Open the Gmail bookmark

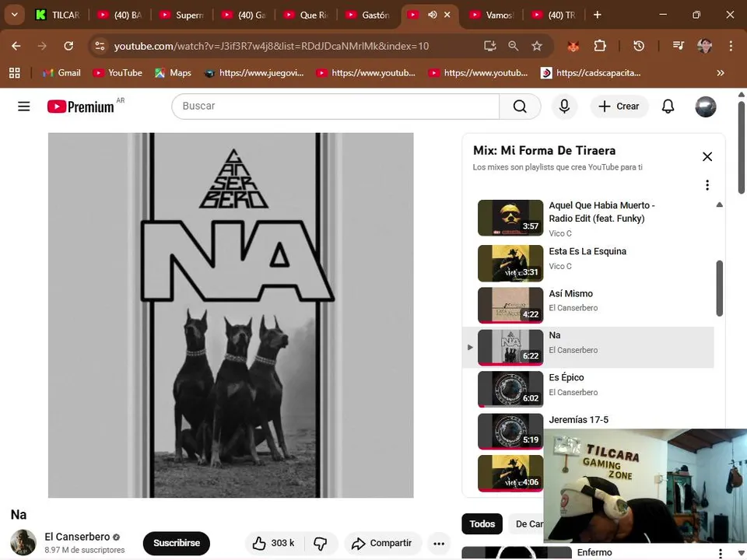[61, 73]
